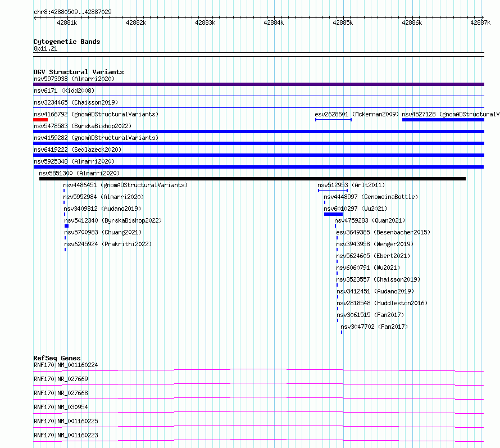The width and height of the screenshot is (500, 448).
Task: Click the blue nsv4527128 variant bar
Action: pyautogui.click(x=443, y=120)
